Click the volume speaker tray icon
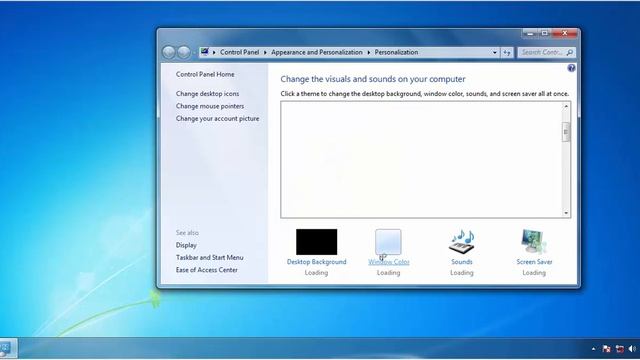The height and width of the screenshot is (360, 640). 632,349
